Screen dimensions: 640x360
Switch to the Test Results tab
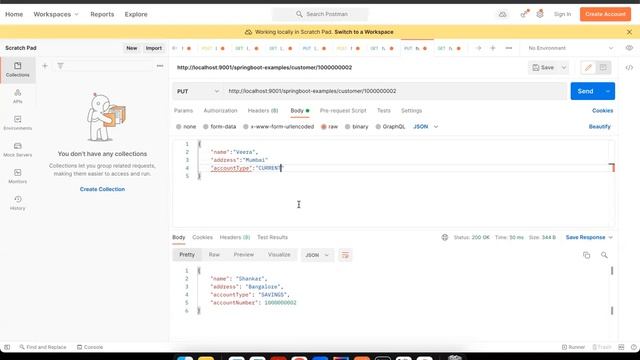coord(272,237)
